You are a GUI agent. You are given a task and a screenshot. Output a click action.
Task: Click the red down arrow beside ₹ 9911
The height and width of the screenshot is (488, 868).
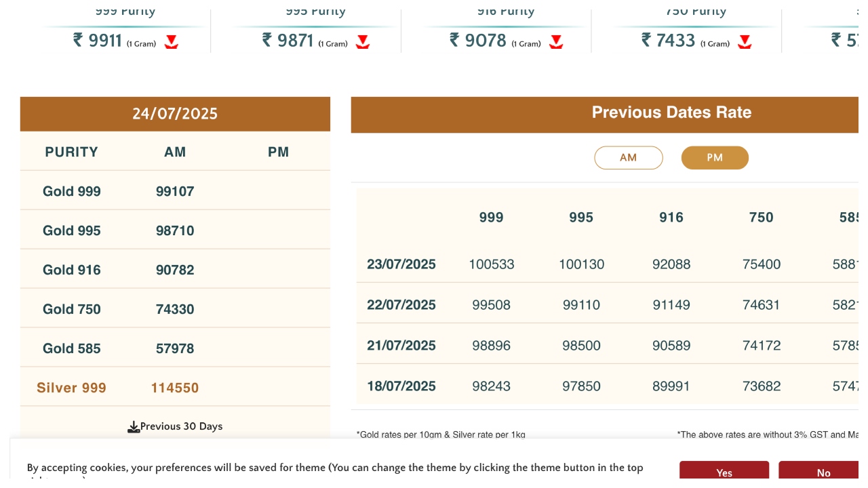[x=172, y=42]
